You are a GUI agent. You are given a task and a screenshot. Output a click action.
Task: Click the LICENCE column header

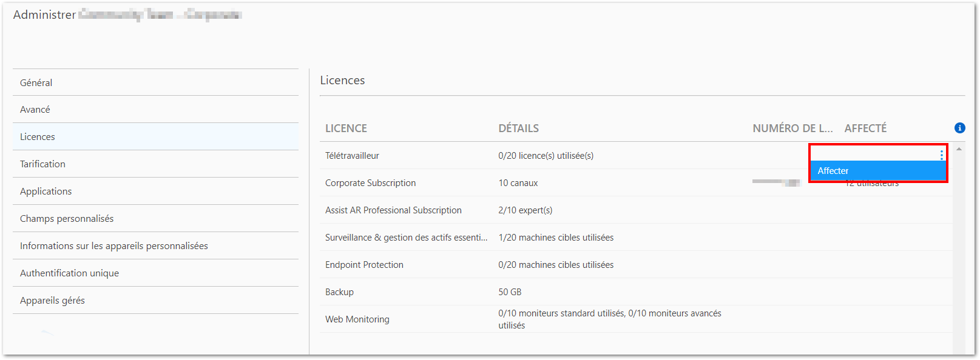[346, 128]
